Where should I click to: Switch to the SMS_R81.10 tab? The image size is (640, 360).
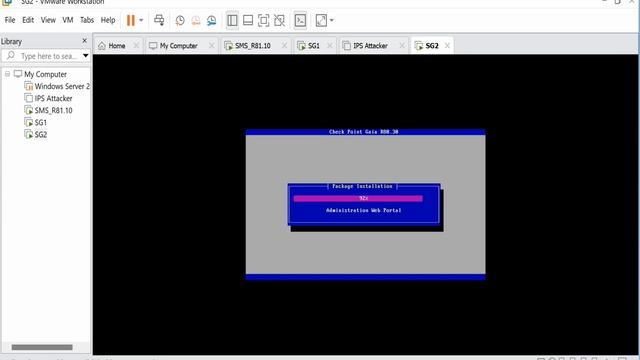tap(248, 46)
